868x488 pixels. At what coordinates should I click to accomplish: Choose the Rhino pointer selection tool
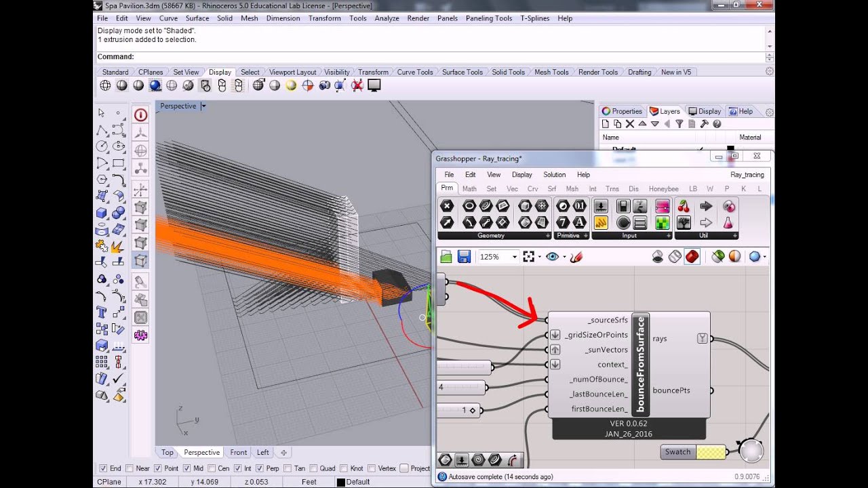pyautogui.click(x=102, y=113)
